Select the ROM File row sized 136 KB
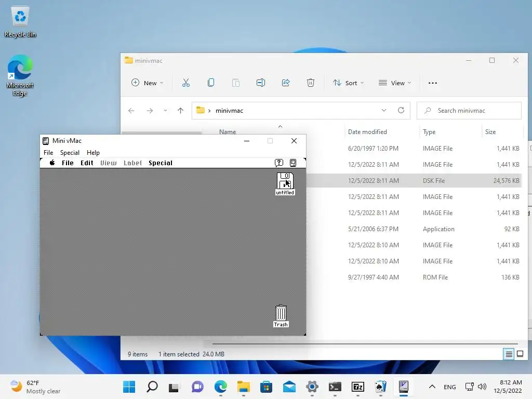 coord(414,277)
